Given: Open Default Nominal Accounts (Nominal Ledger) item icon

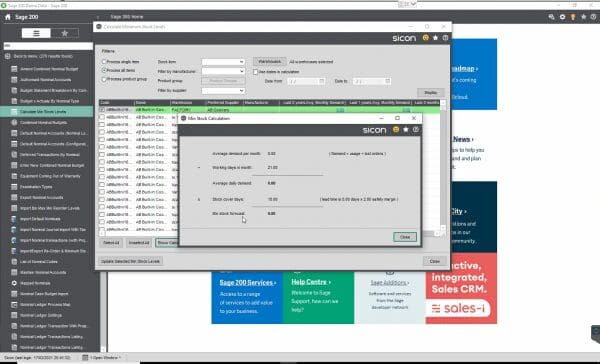Looking at the screenshot, I should [x=14, y=133].
